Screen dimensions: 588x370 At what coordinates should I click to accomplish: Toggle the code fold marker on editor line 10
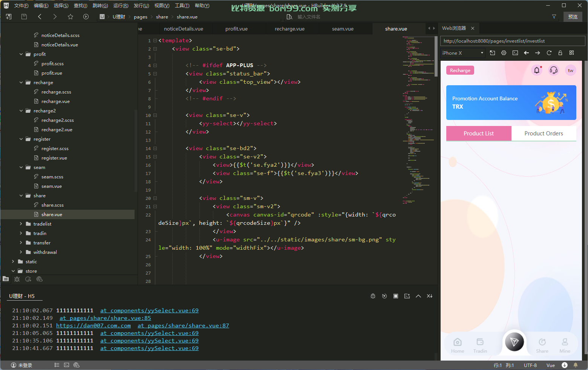point(155,115)
